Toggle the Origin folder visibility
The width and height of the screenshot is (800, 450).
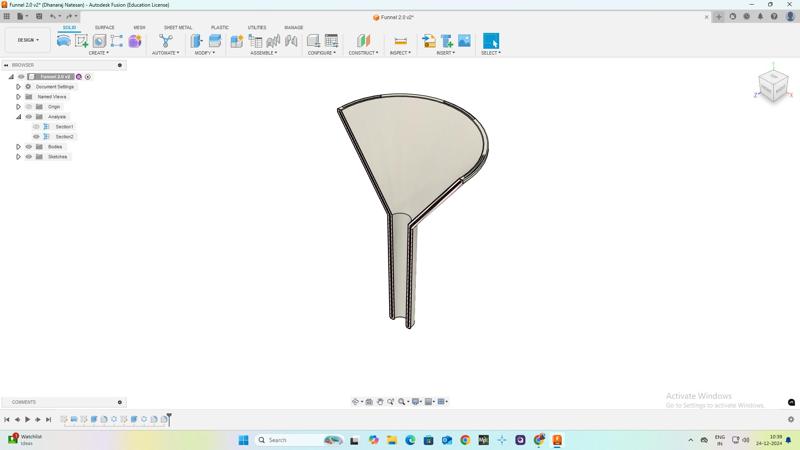(29, 107)
